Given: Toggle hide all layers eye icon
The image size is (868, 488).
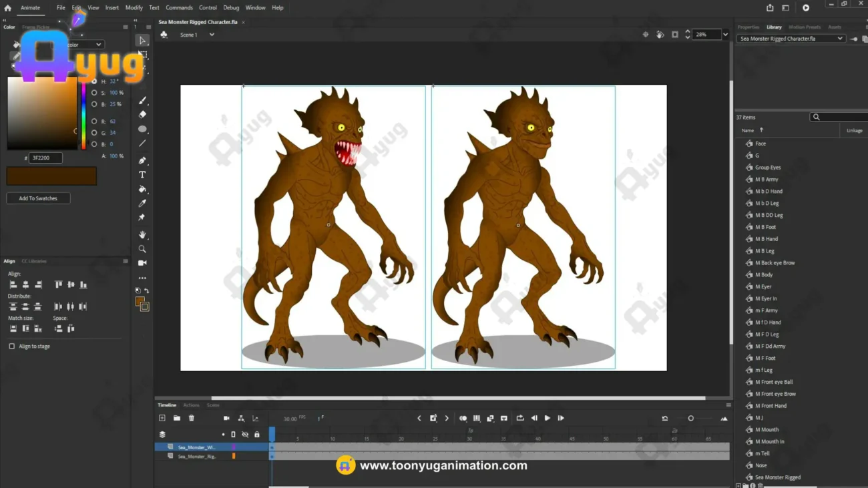Looking at the screenshot, I should [245, 435].
